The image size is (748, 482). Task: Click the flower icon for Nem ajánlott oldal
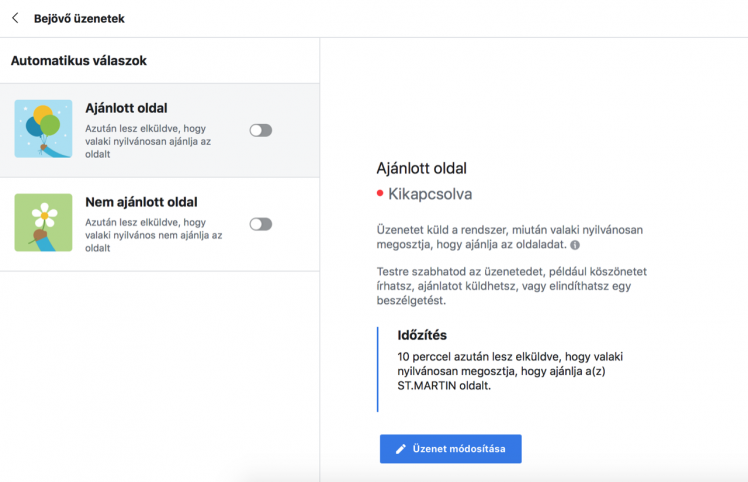point(43,222)
